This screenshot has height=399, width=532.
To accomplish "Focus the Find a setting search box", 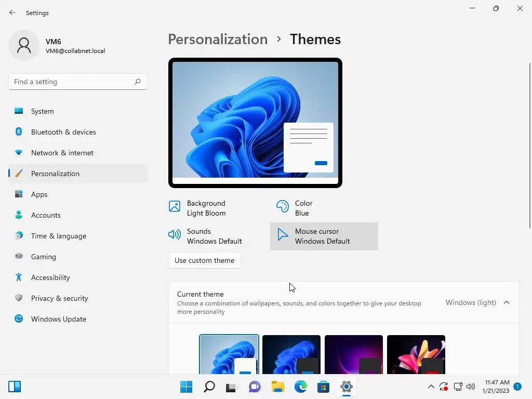I will [x=78, y=82].
